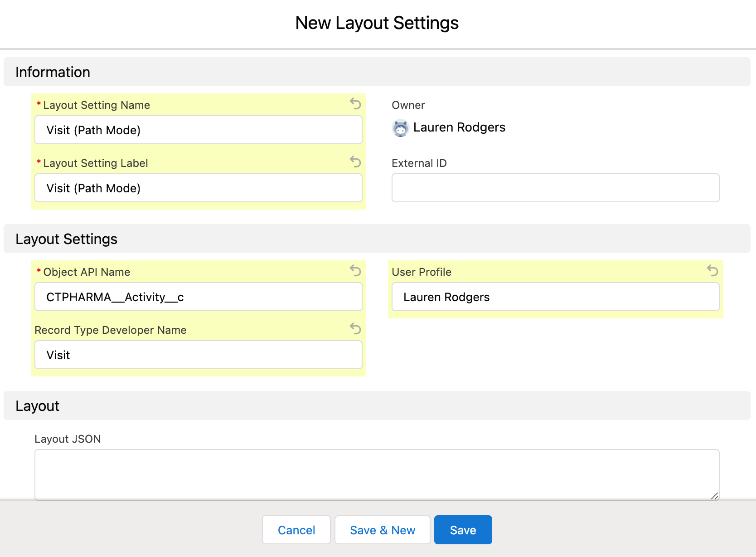
Task: Click the Layout section header
Action: [37, 406]
